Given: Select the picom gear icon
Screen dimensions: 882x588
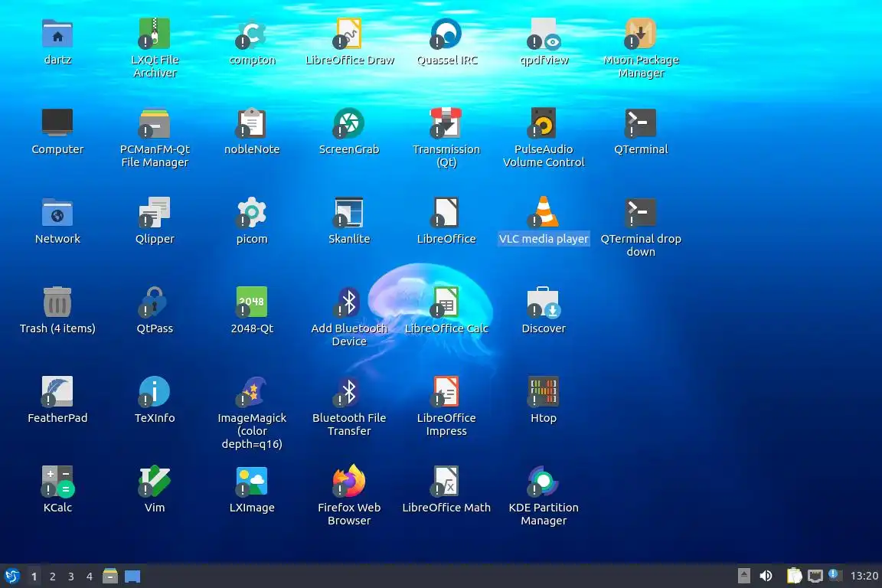Looking at the screenshot, I should 251,213.
